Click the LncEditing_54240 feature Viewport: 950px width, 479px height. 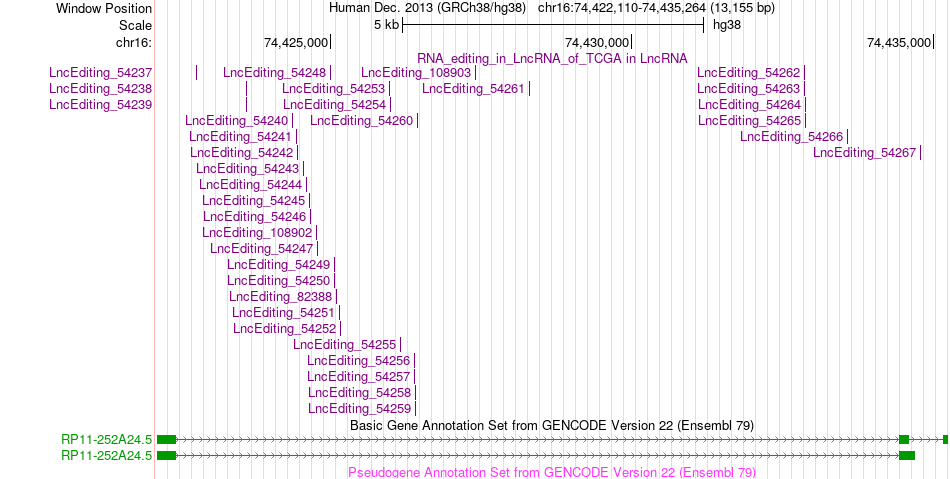237,121
